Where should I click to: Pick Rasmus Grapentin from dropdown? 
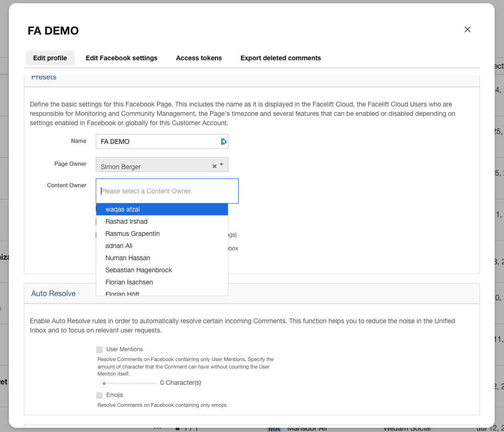(162, 234)
